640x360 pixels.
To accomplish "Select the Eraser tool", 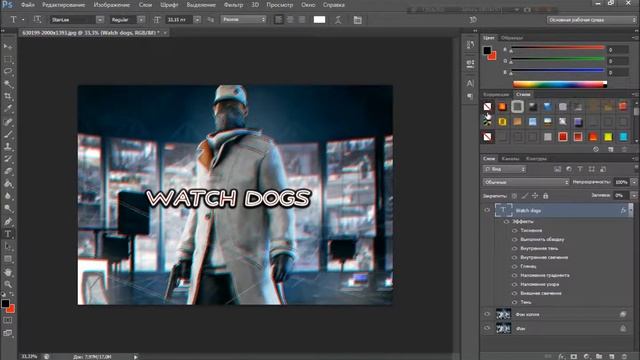I will point(8,171).
